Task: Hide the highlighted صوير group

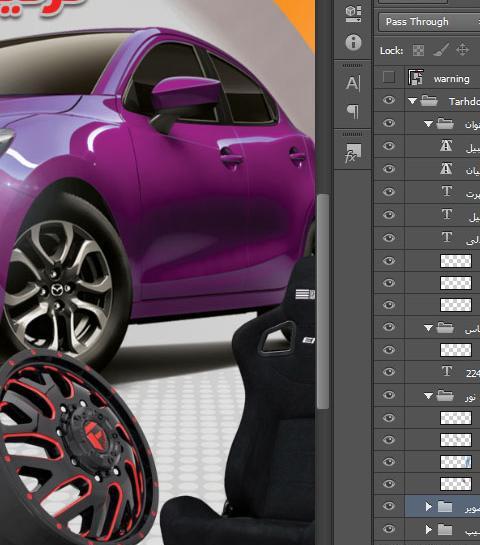Action: click(x=389, y=506)
